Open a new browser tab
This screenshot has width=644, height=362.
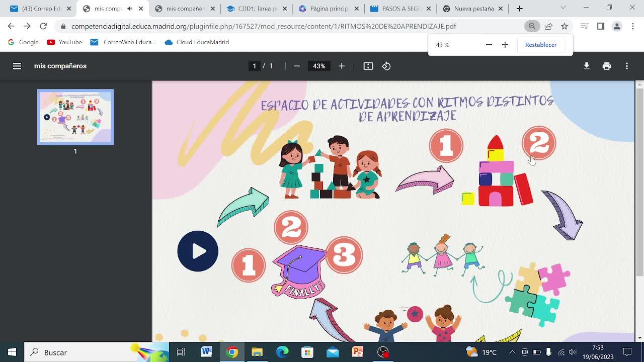point(520,9)
